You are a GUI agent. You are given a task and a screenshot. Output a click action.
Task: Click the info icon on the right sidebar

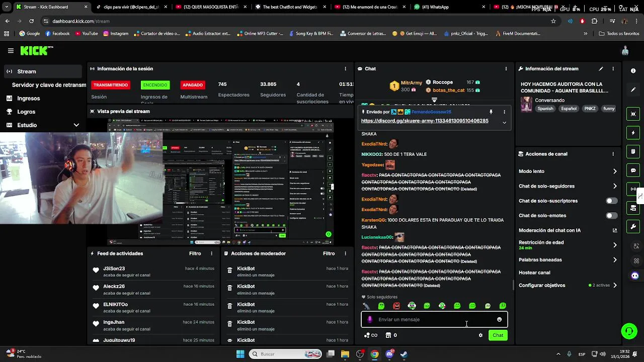[633, 71]
